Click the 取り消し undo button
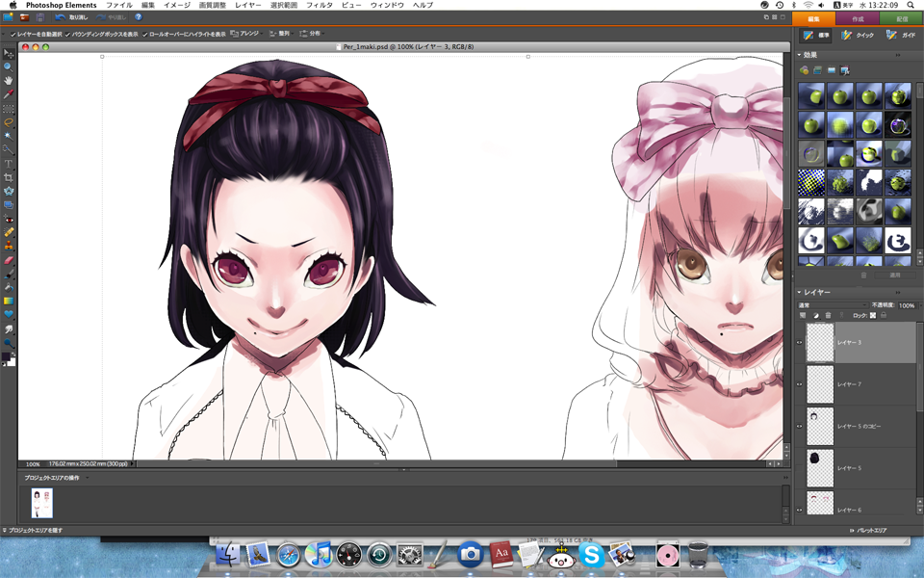The width and height of the screenshot is (924, 578). click(x=71, y=17)
